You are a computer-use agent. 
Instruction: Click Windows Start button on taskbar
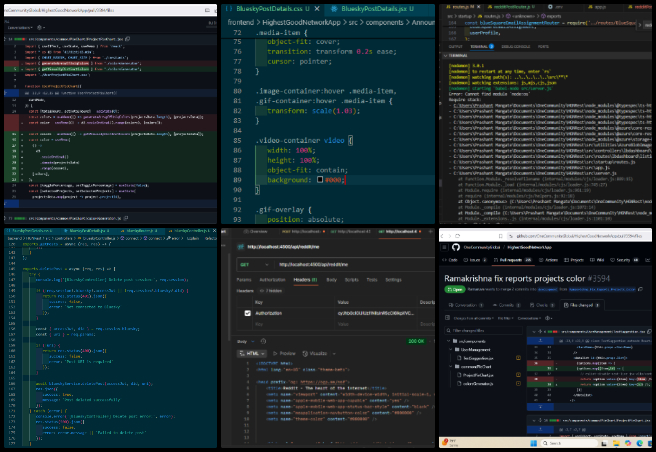533,443
